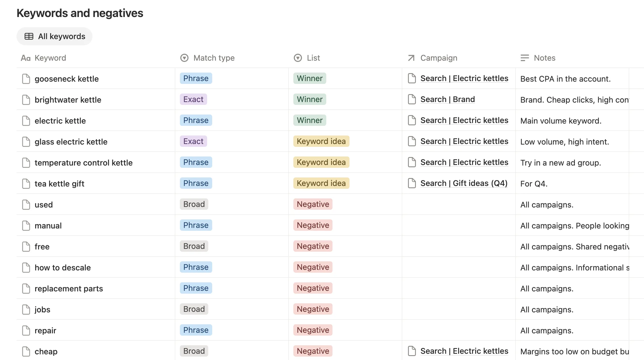This screenshot has width=644, height=360.
Task: Click the page icon for temperature control kettle
Action: [26, 163]
